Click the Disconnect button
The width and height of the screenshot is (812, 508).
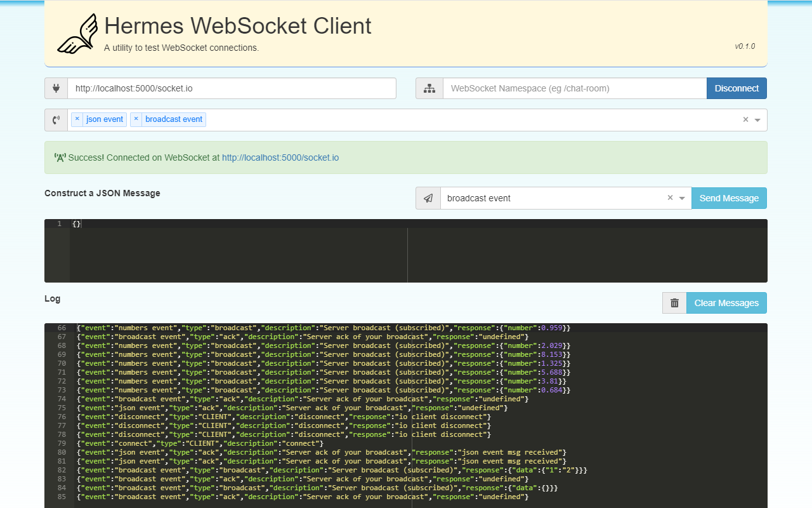point(737,88)
